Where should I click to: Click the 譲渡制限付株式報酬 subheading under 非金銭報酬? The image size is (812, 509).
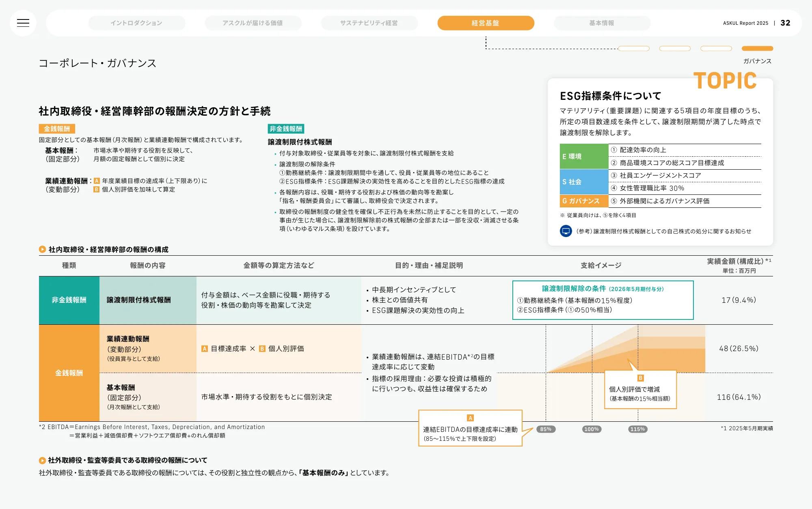click(x=300, y=142)
